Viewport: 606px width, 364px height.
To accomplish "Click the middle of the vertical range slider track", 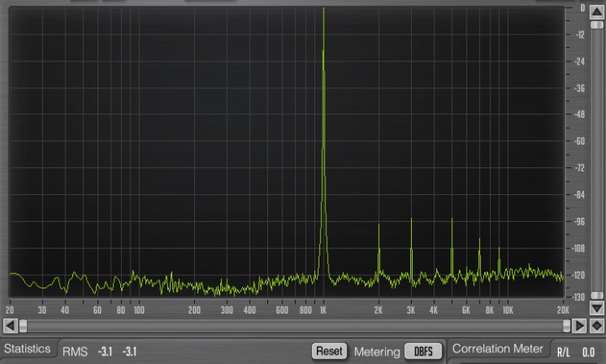I will pyautogui.click(x=597, y=160).
